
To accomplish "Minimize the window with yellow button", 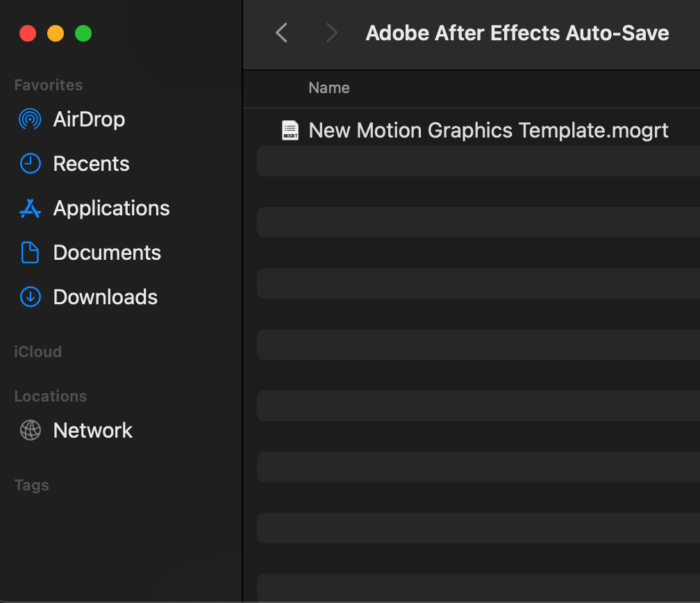I will [x=56, y=33].
